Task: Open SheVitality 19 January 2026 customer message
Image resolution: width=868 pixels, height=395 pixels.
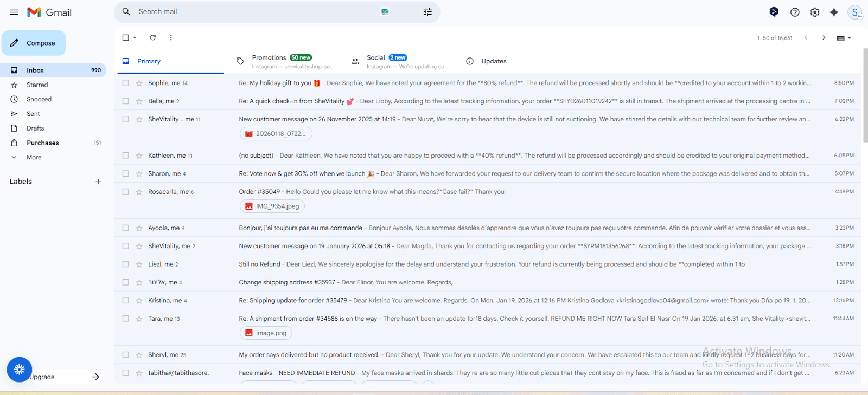Action: coord(488,246)
